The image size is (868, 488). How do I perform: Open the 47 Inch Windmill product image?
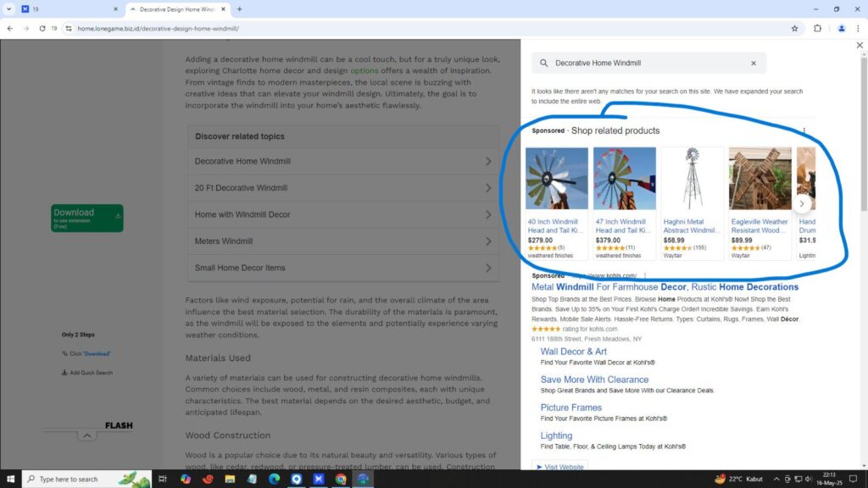click(x=625, y=178)
